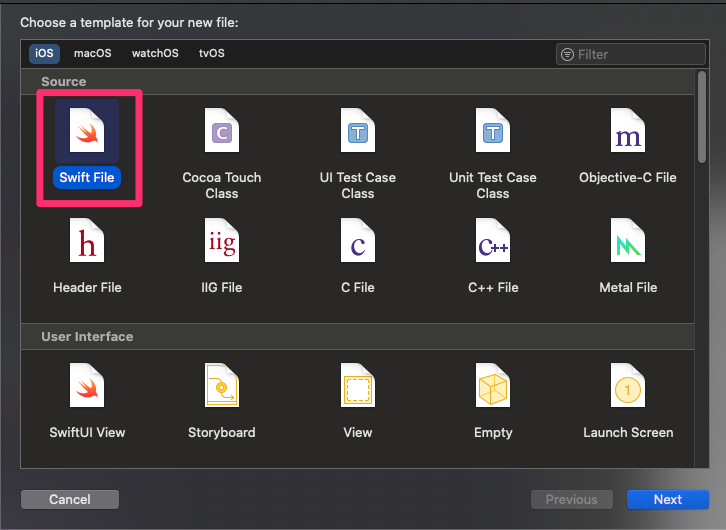
Task: Click the C++ File label
Action: [493, 287]
